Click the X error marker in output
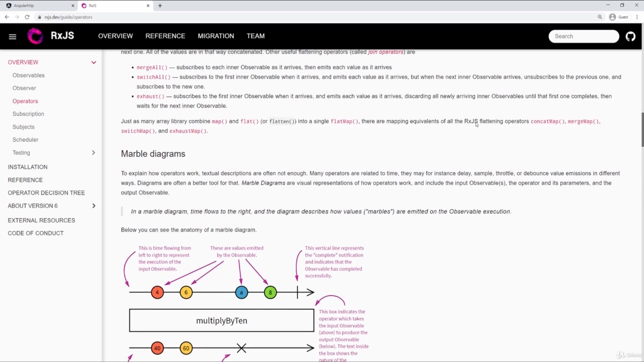 [x=242, y=348]
